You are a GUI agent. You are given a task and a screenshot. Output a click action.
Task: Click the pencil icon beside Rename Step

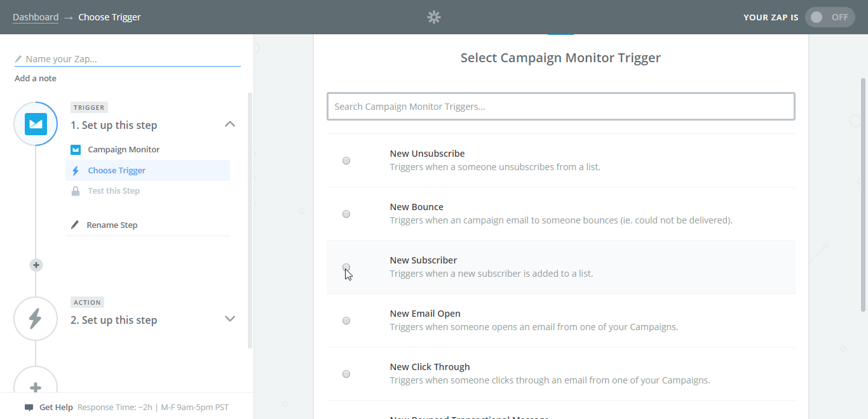75,225
